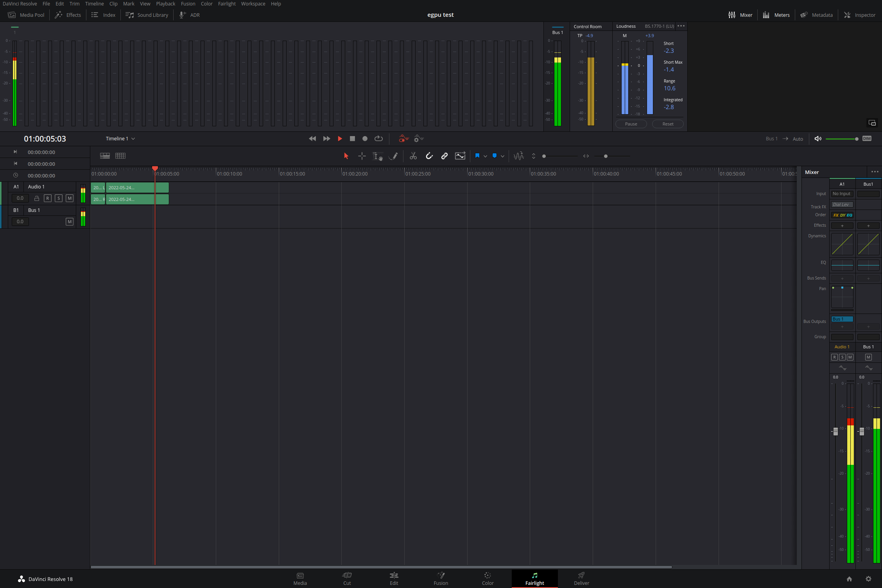Reset the loudness meter

tap(668, 124)
